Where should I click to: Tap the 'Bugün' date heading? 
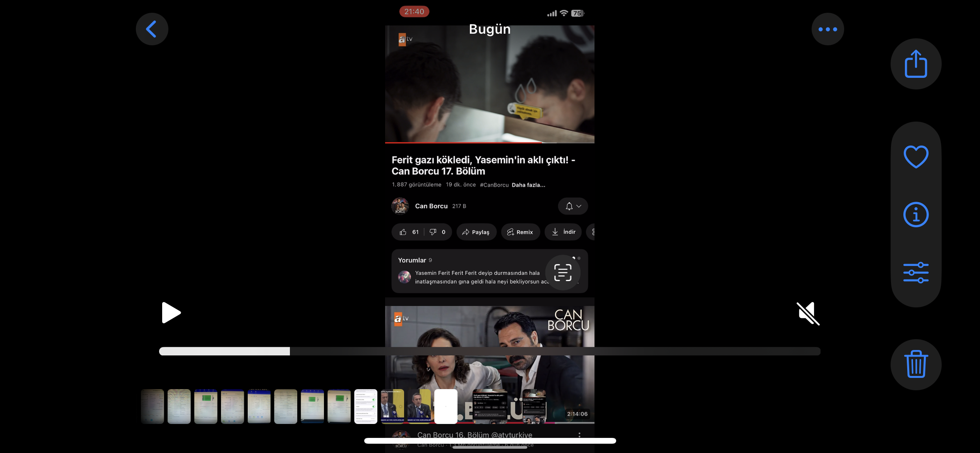pyautogui.click(x=490, y=29)
